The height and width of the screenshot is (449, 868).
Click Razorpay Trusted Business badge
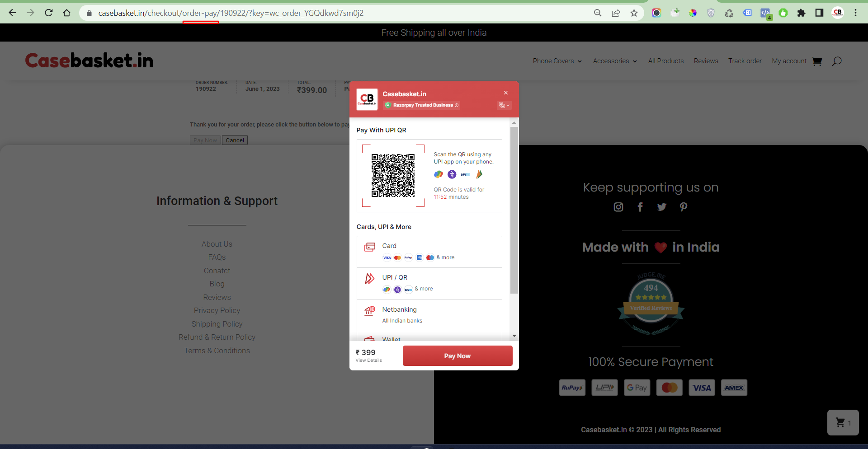click(422, 105)
